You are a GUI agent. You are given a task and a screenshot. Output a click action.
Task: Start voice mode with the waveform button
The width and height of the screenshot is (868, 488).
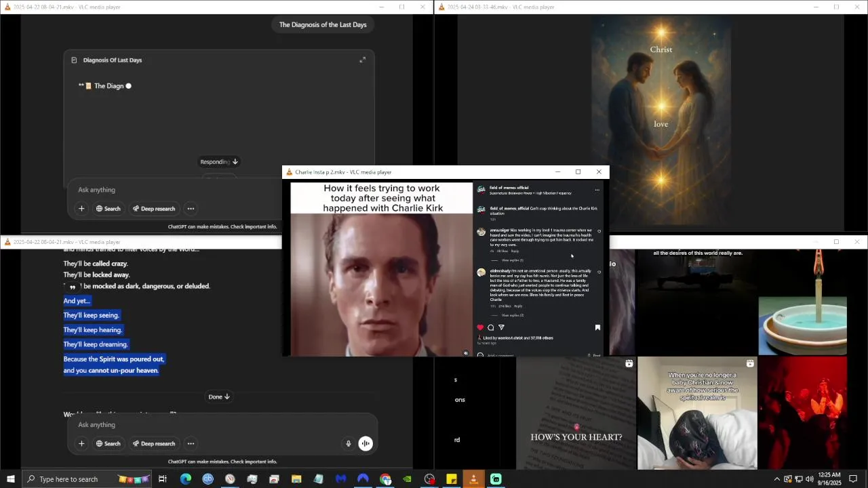[x=366, y=444]
